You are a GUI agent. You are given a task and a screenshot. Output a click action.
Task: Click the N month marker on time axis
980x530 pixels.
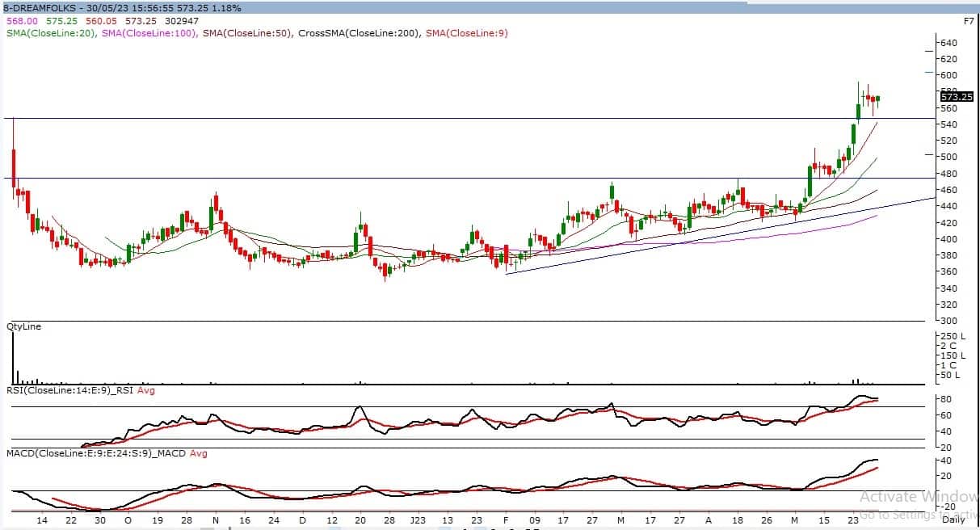215,521
